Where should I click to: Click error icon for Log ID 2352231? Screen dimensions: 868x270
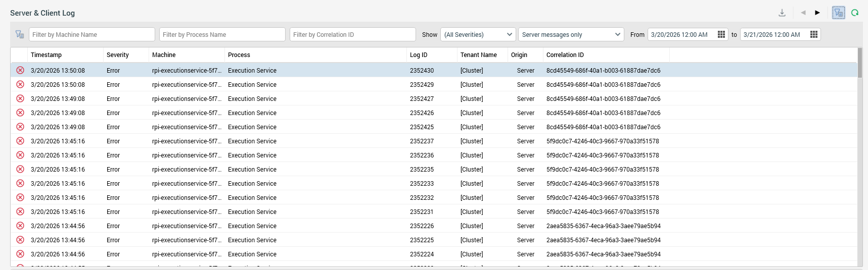(x=20, y=211)
